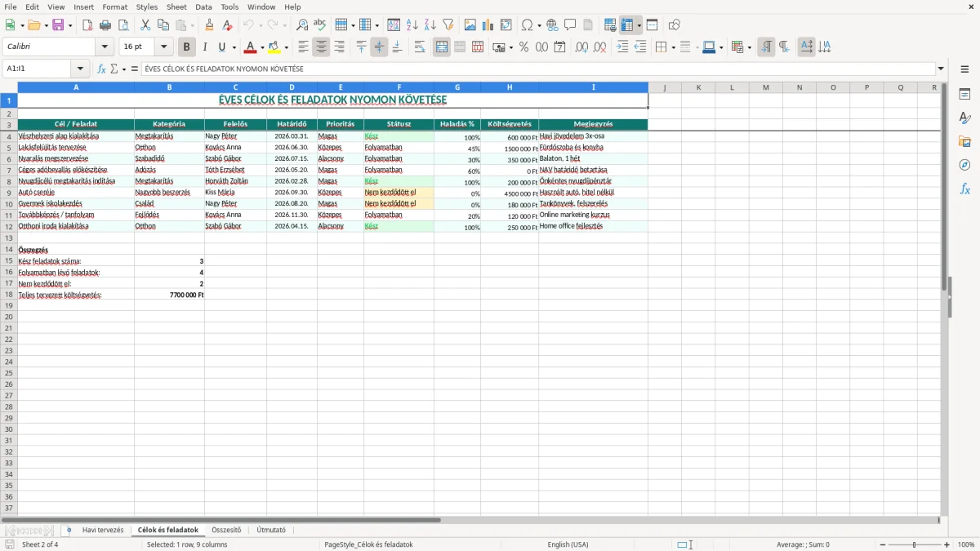
Task: Cut the selected cells
Action: click(145, 25)
